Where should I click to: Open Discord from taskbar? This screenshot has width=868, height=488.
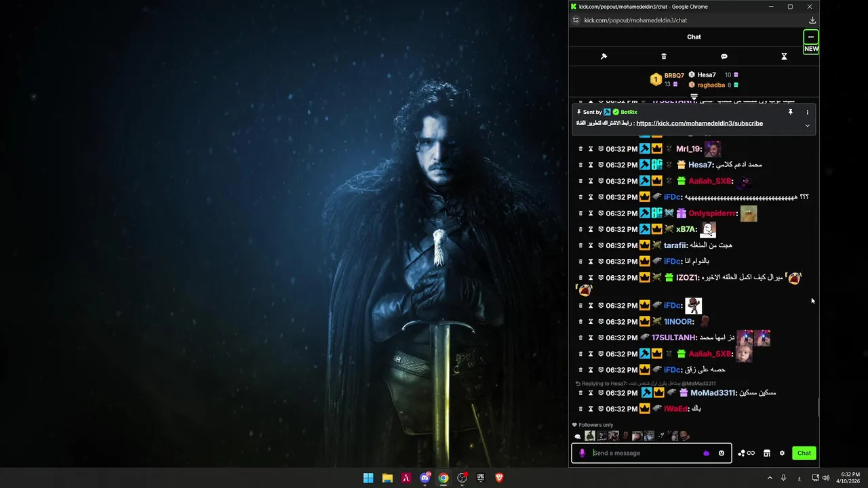pos(425,478)
